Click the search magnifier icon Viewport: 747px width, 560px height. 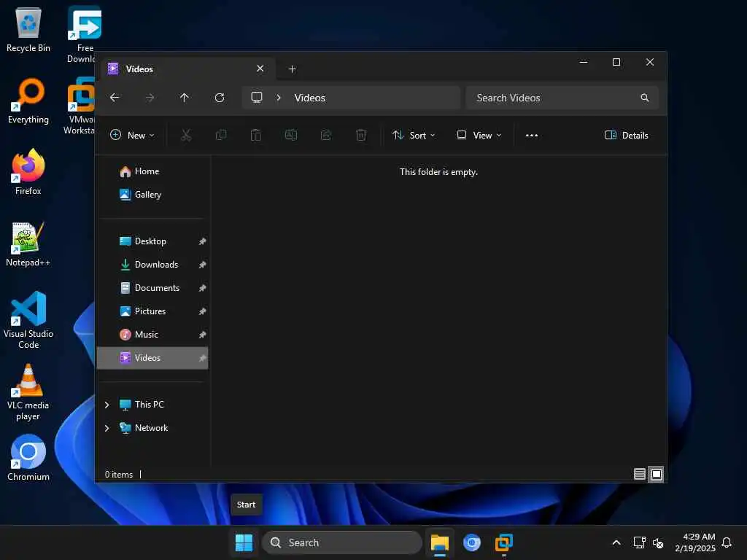(645, 98)
